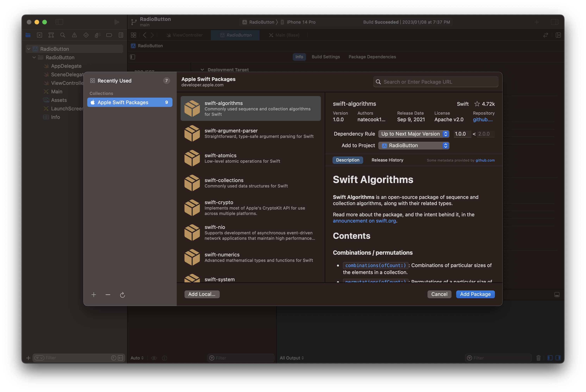Add an editor pane on the right
The width and height of the screenshot is (586, 392).
(x=558, y=35)
